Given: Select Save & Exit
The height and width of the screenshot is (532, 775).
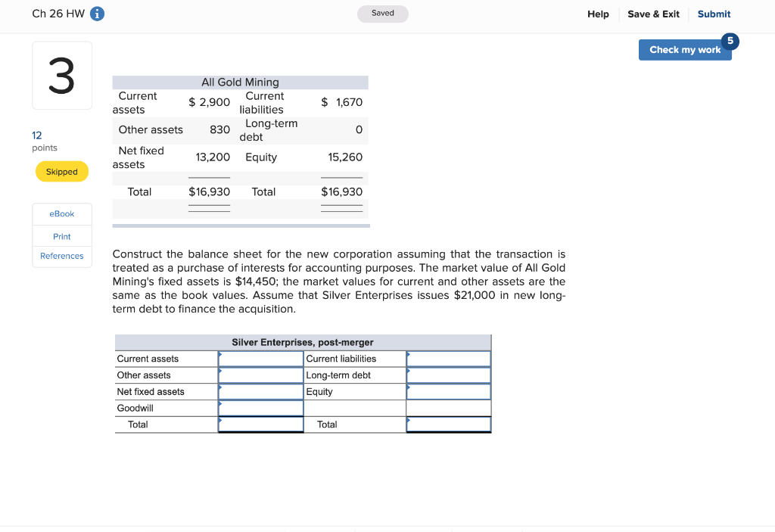Looking at the screenshot, I should click(x=653, y=14).
